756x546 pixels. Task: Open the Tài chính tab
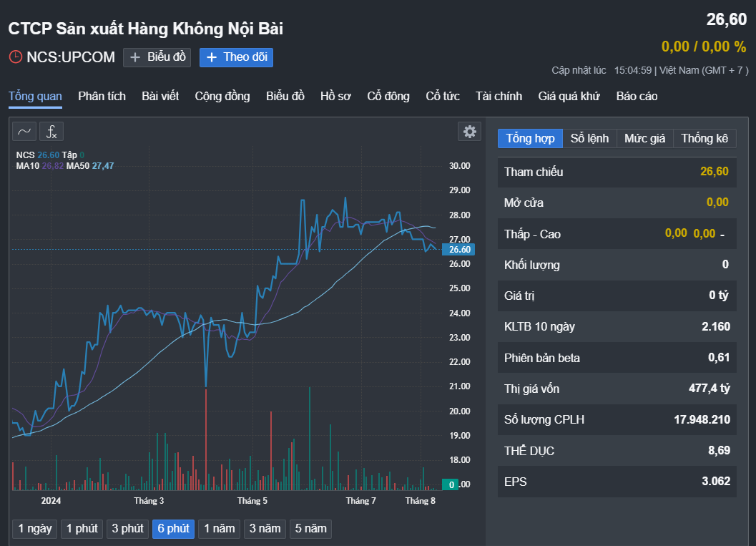(x=499, y=96)
